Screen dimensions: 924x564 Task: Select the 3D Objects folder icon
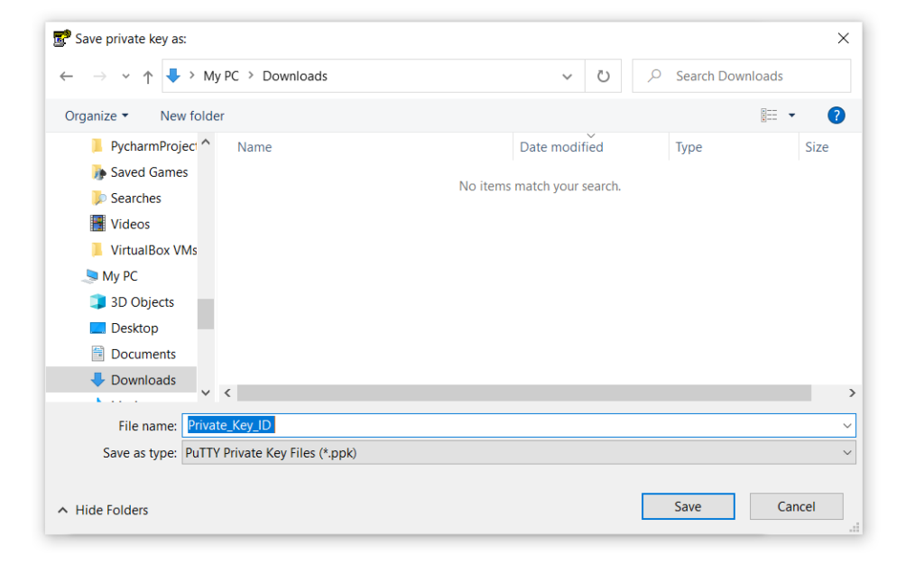click(98, 302)
